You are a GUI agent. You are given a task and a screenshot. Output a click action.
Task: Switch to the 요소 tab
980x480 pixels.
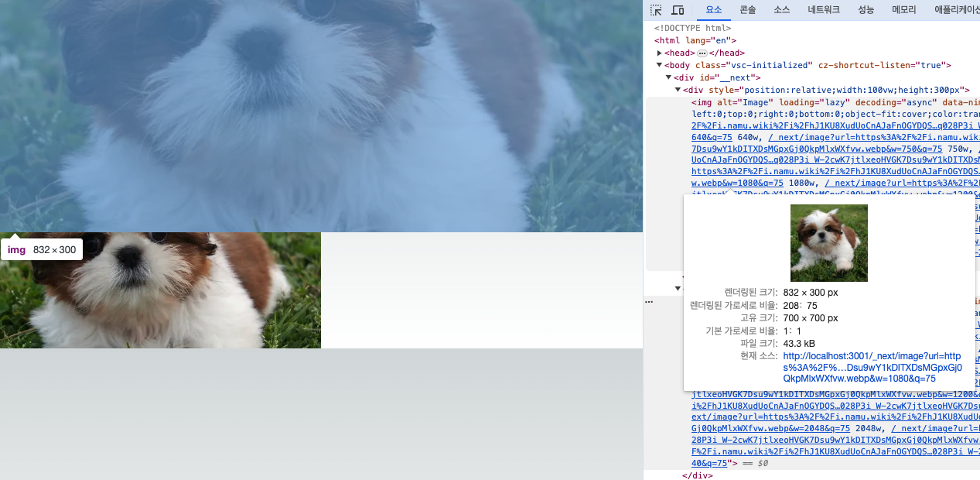click(713, 10)
